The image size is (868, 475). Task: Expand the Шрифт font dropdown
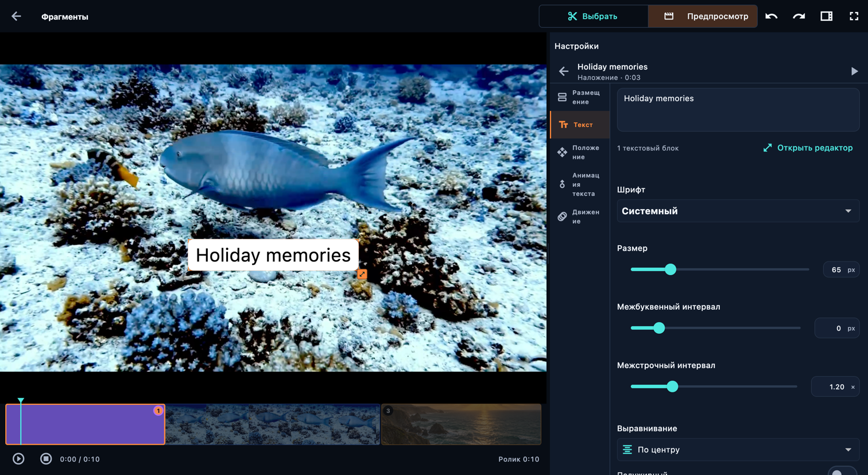(738, 211)
